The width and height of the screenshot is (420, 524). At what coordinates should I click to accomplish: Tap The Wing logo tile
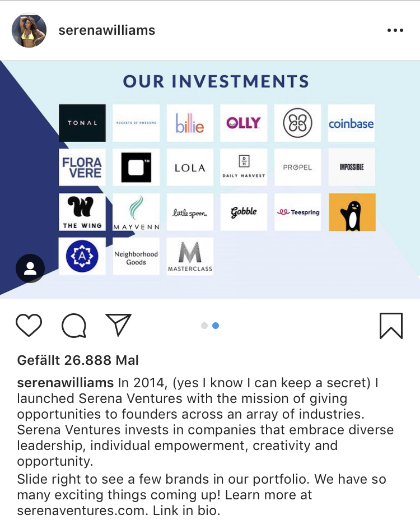pyautogui.click(x=82, y=212)
